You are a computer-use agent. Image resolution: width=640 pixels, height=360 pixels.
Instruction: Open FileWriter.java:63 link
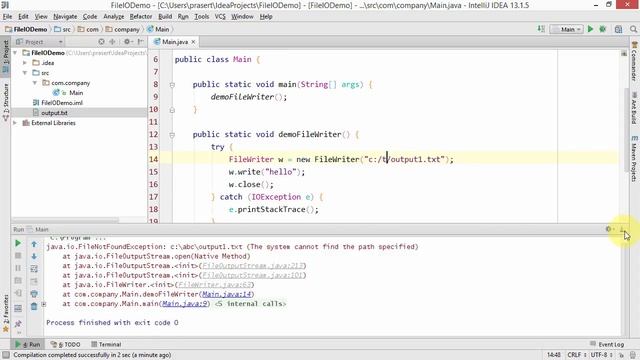214,284
